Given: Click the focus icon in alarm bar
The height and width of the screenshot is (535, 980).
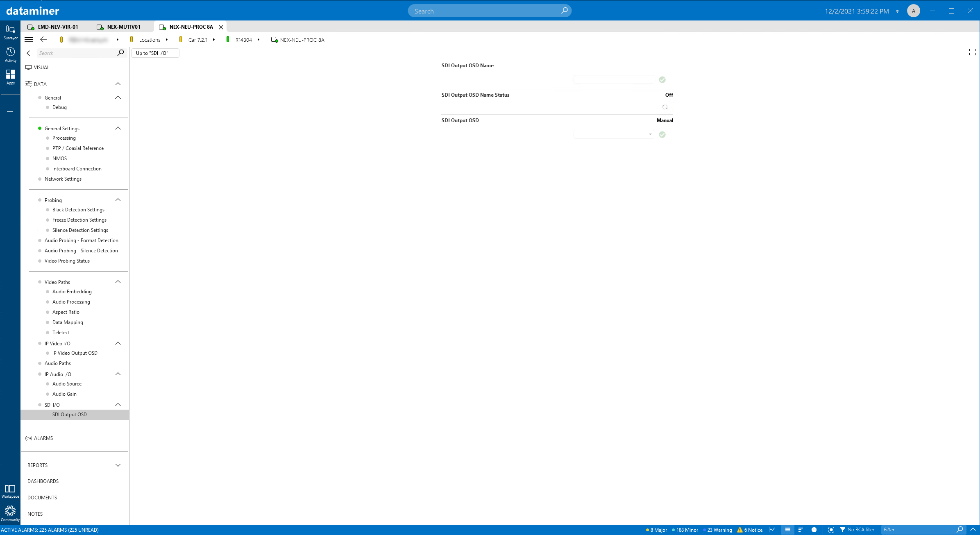Looking at the screenshot, I should [831, 530].
